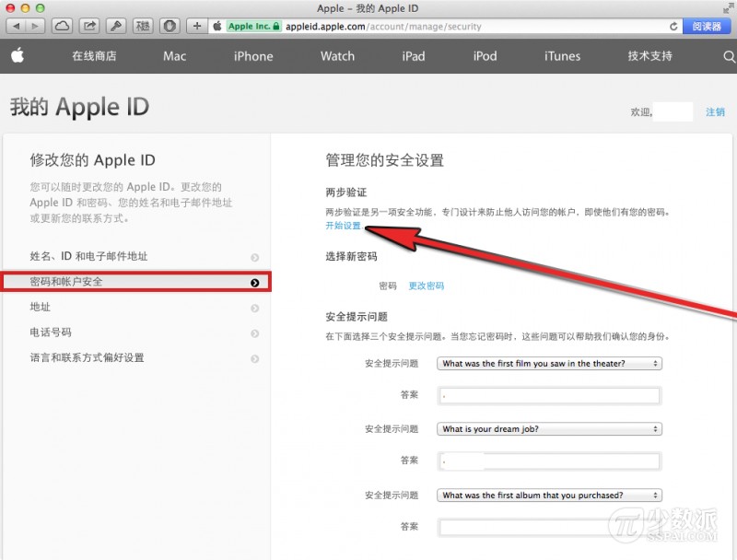Click the 管理您的安全设置 heading
Screen dimensions: 737x560
(384, 160)
